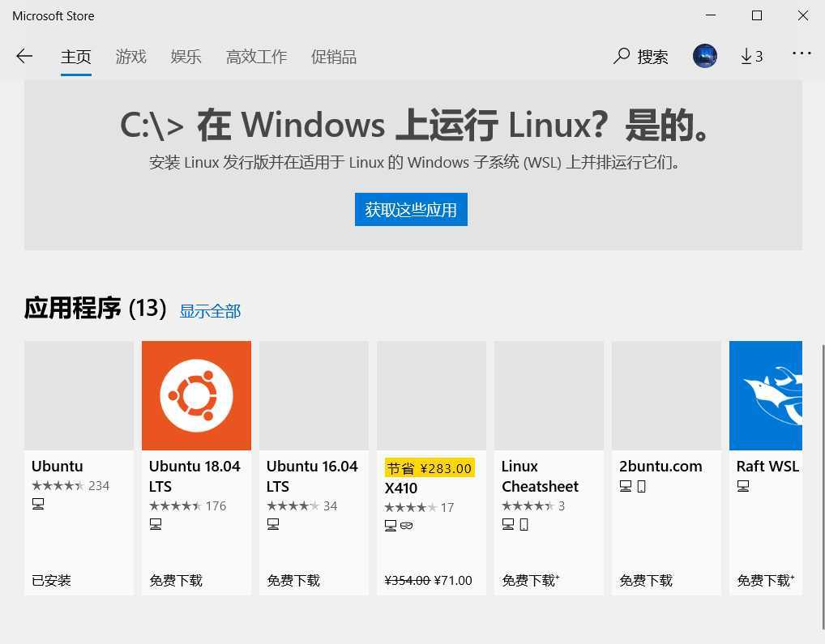825x644 pixels.
Task: Go back with the back arrow
Action: (x=24, y=56)
